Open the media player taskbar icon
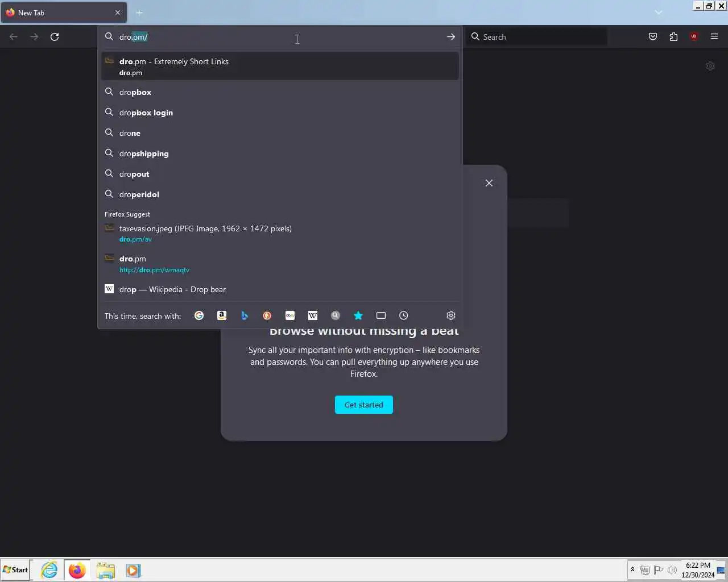728x582 pixels. point(133,570)
